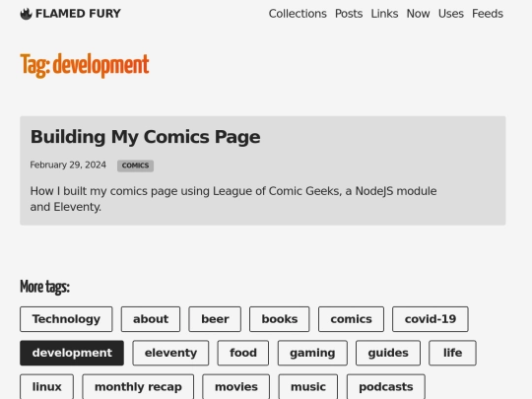Open the Uses page
The image size is (532, 399).
click(x=451, y=14)
